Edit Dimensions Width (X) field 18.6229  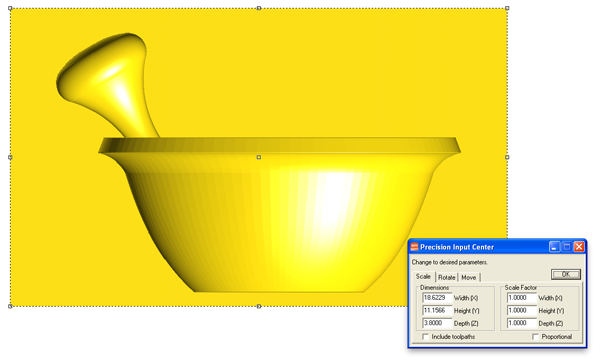pos(437,298)
